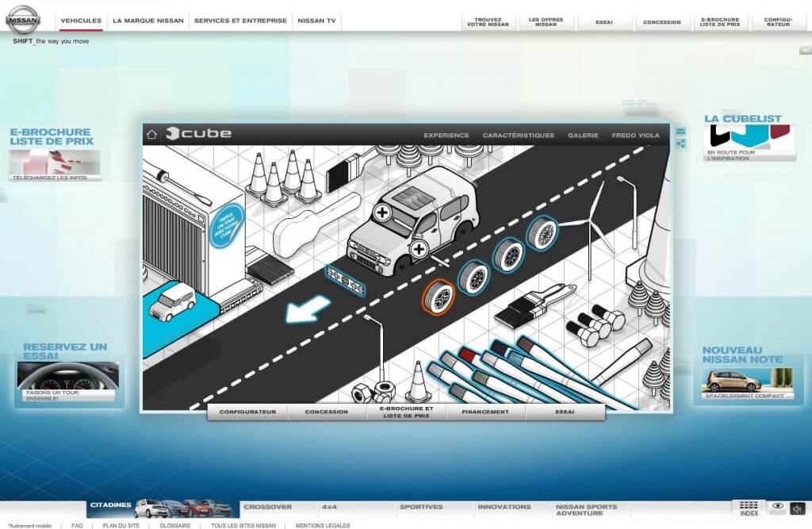This screenshot has width=812, height=529.
Task: Open LA CUBELIST promo thumbnail
Action: coord(749,143)
